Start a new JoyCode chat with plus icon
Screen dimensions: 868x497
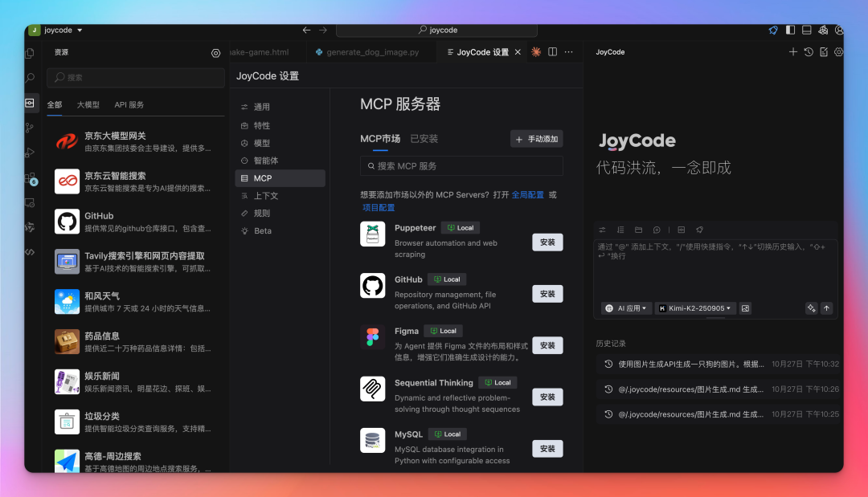point(792,52)
